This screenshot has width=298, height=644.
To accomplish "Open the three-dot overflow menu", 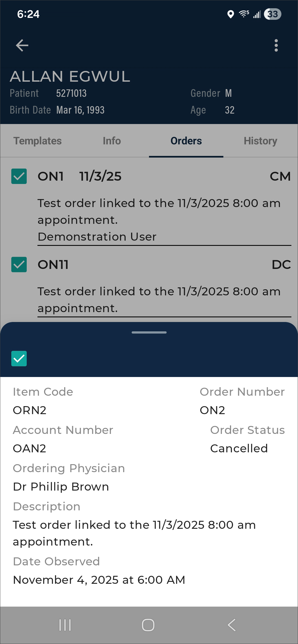I will tap(276, 45).
